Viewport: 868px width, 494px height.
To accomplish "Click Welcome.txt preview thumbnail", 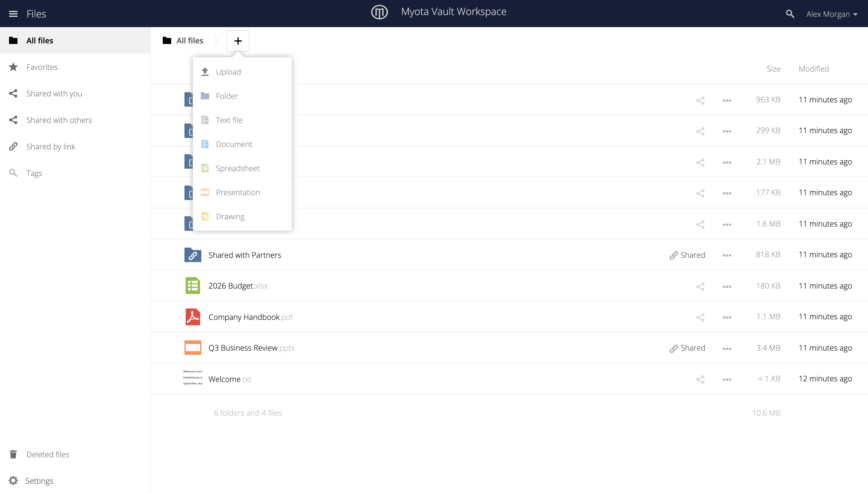I will point(193,378).
